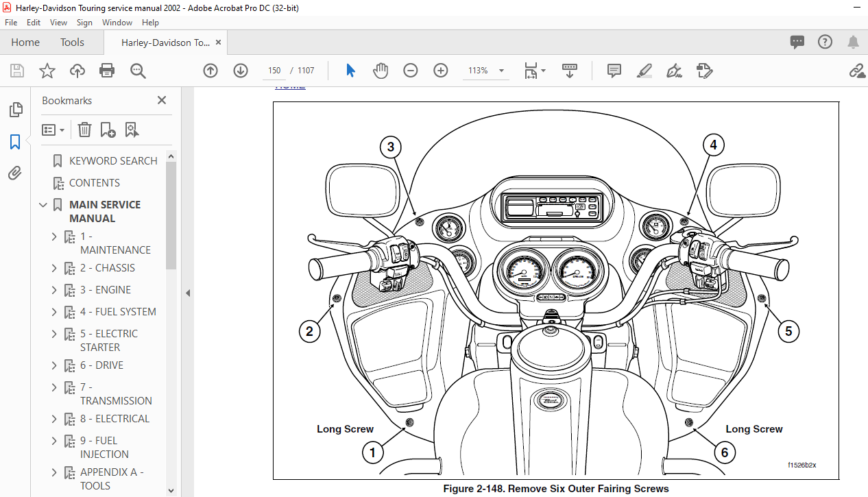Open the View menu

point(59,23)
